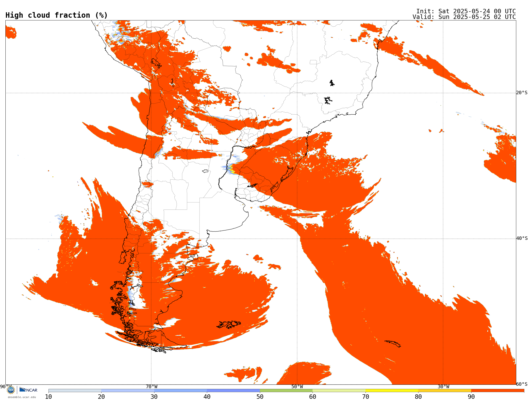The width and height of the screenshot is (532, 400).
Task: Click the 30°W longitude label
Action: [x=443, y=387]
